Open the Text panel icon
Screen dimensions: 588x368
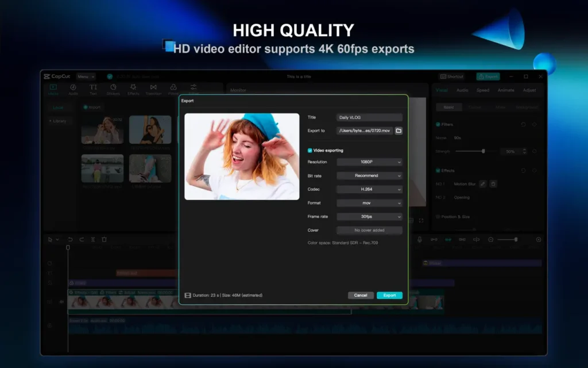tap(93, 87)
